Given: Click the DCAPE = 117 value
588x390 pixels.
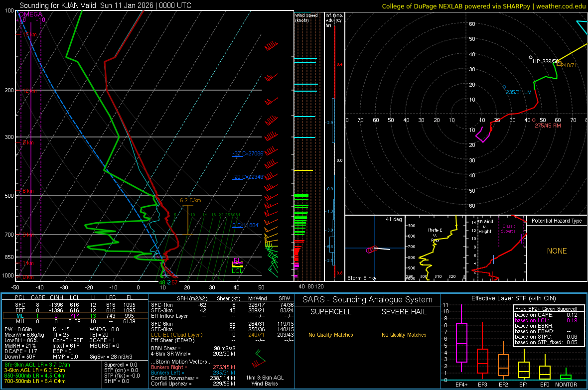Looking at the screenshot, I should [x=20, y=351].
